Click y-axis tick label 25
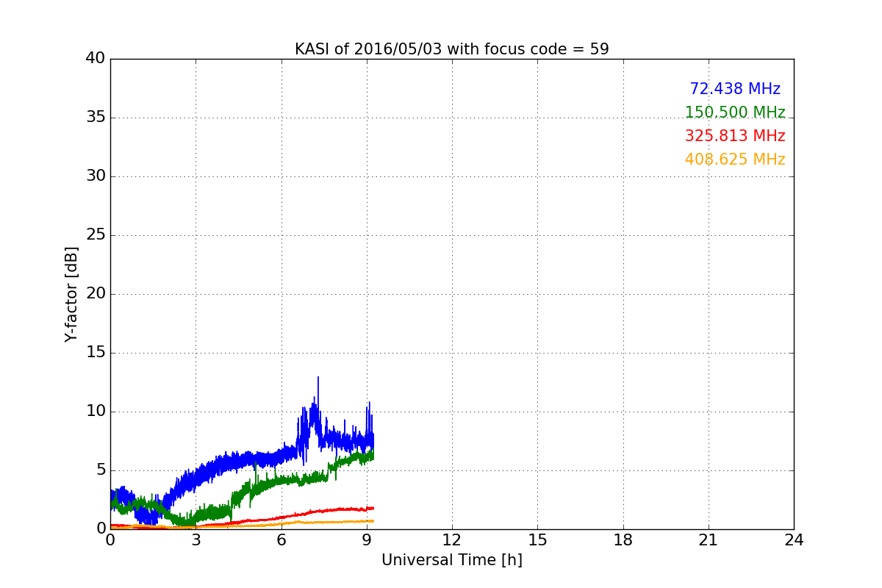Image resolution: width=882 pixels, height=588 pixels. [x=96, y=235]
